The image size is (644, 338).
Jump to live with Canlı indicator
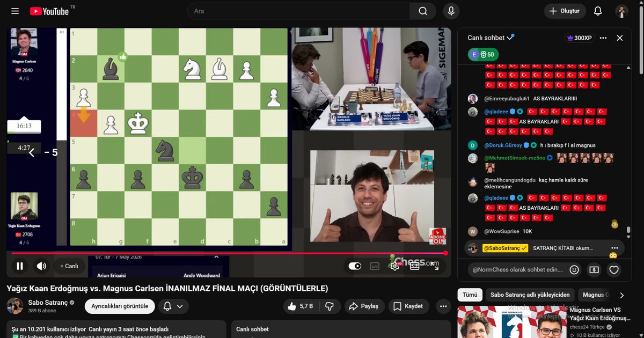(69, 266)
